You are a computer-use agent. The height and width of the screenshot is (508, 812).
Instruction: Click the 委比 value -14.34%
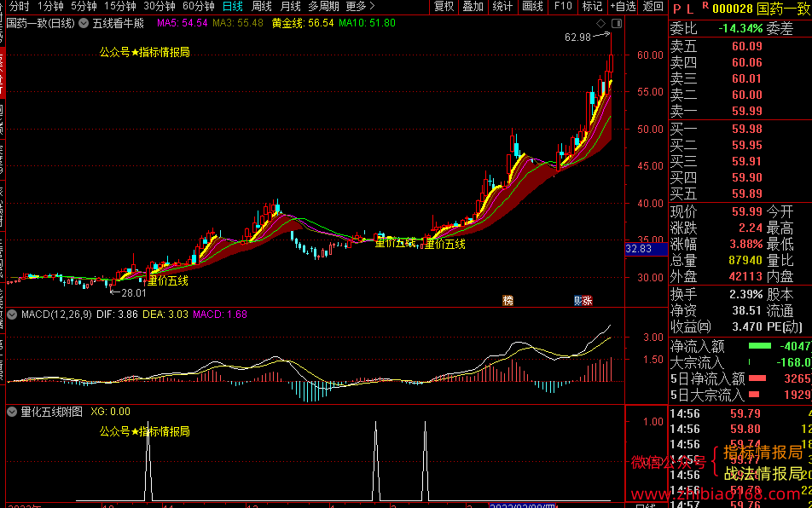click(740, 28)
